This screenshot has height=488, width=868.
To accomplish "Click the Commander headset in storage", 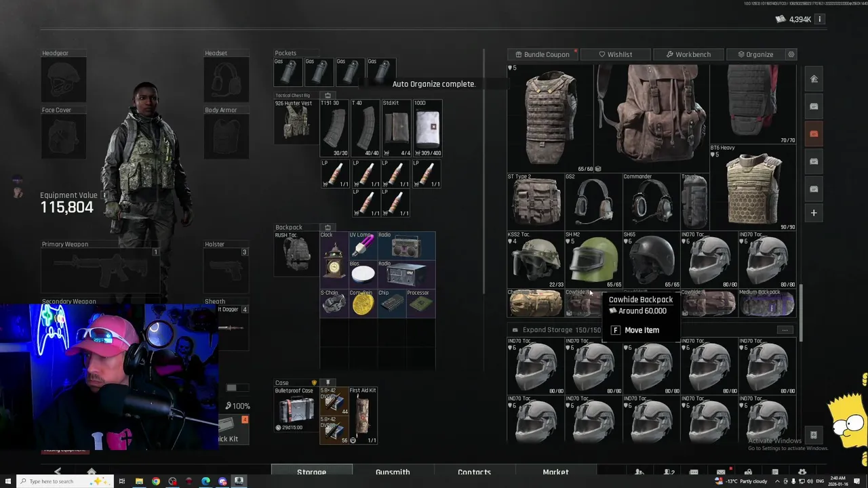I will [x=651, y=201].
